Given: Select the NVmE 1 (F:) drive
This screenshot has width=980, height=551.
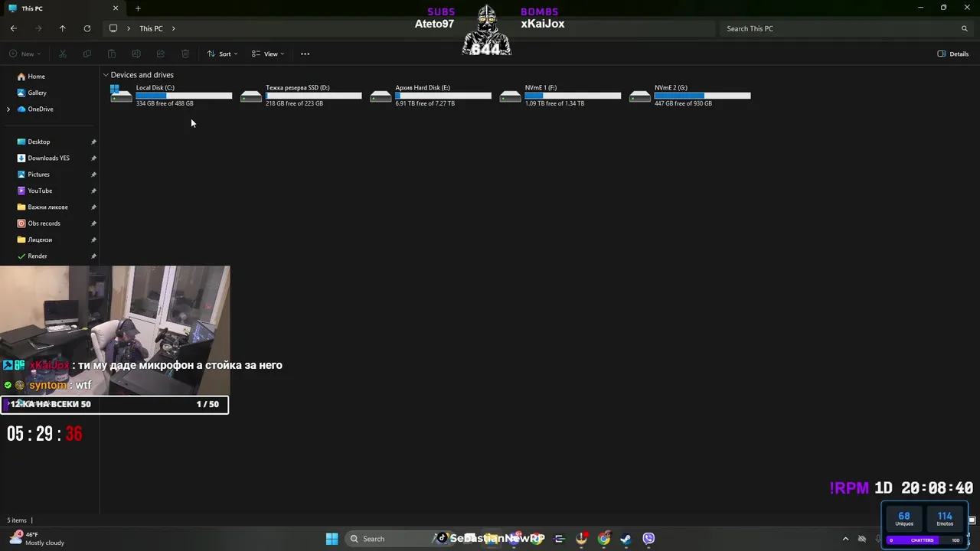Looking at the screenshot, I should [x=560, y=96].
